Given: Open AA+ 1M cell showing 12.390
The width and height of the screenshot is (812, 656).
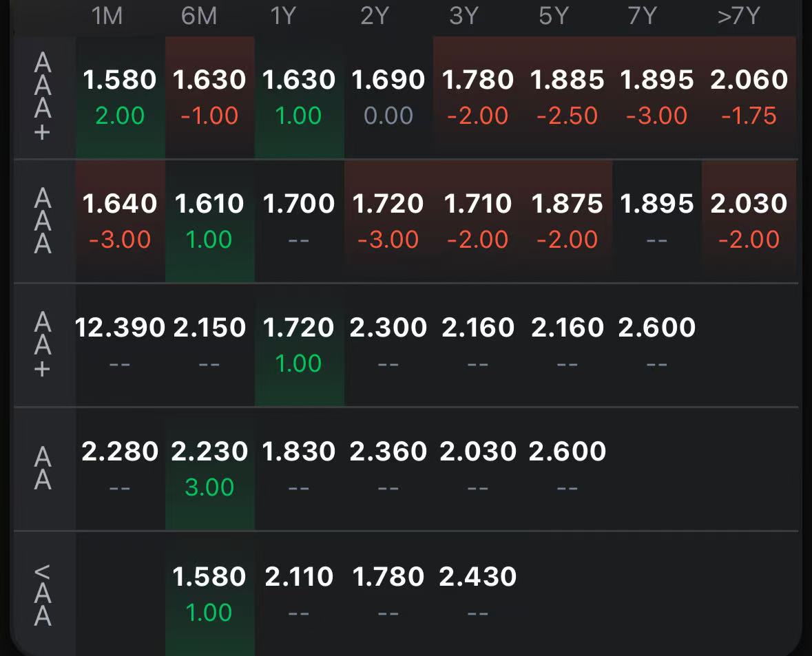Looking at the screenshot, I should pos(120,345).
